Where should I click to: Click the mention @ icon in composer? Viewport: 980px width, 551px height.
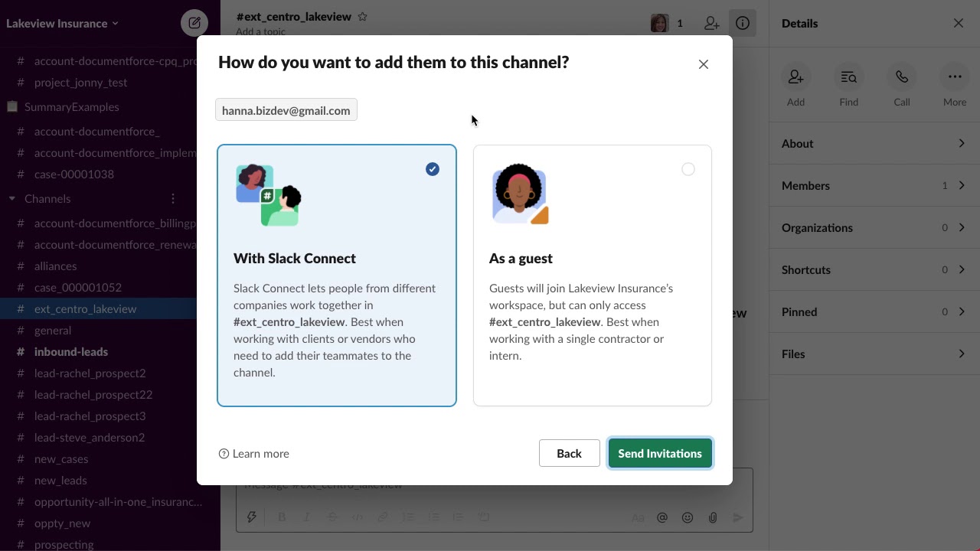pos(662,517)
